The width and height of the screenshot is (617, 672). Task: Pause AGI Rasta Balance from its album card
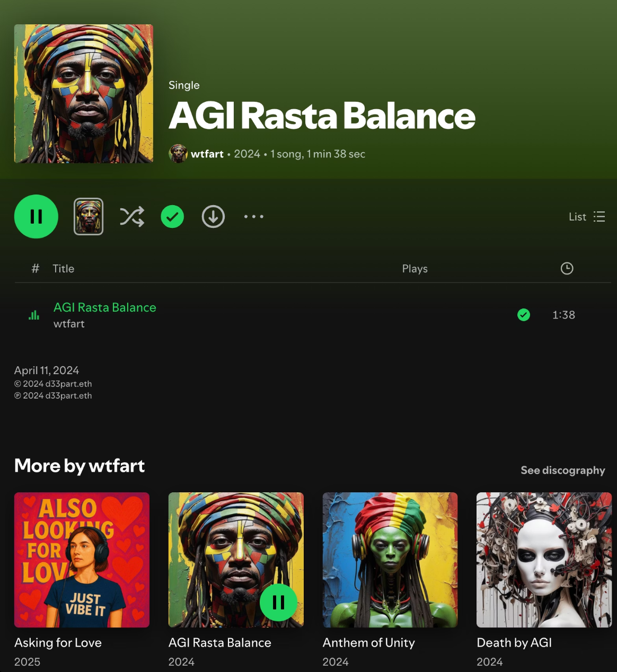tap(279, 602)
